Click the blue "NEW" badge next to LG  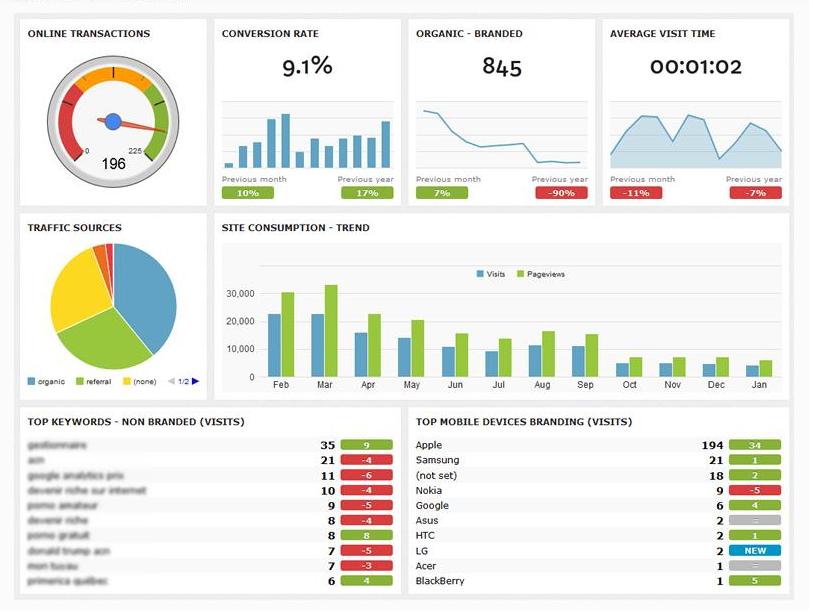coord(755,549)
